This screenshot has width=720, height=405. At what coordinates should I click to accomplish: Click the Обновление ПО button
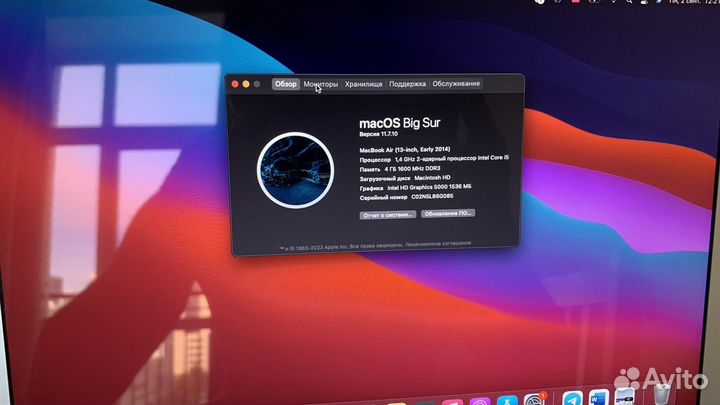448,214
